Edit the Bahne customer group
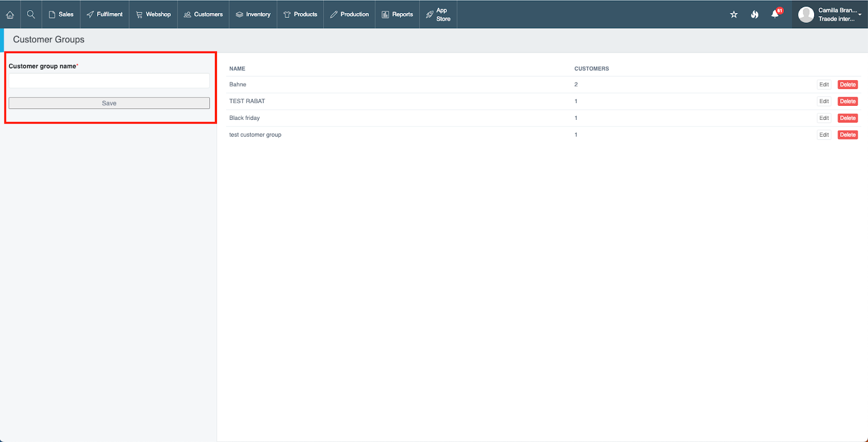 tap(824, 85)
